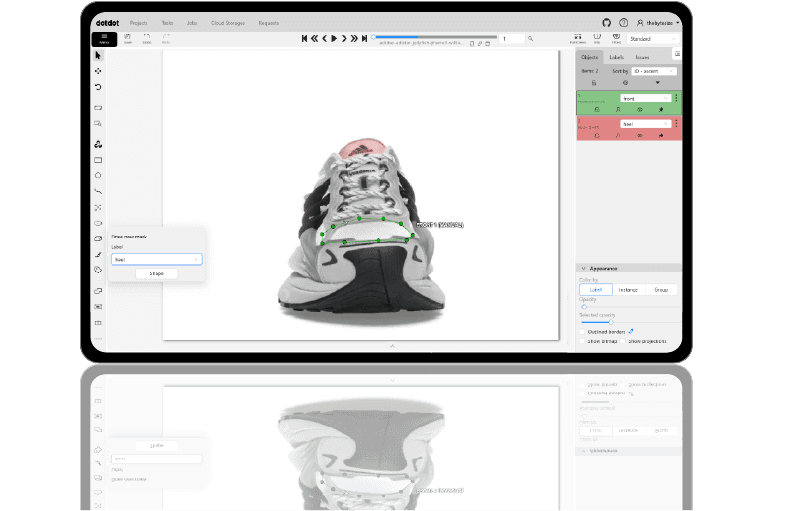
Task: Select the draw polygon tool
Action: [x=98, y=176]
